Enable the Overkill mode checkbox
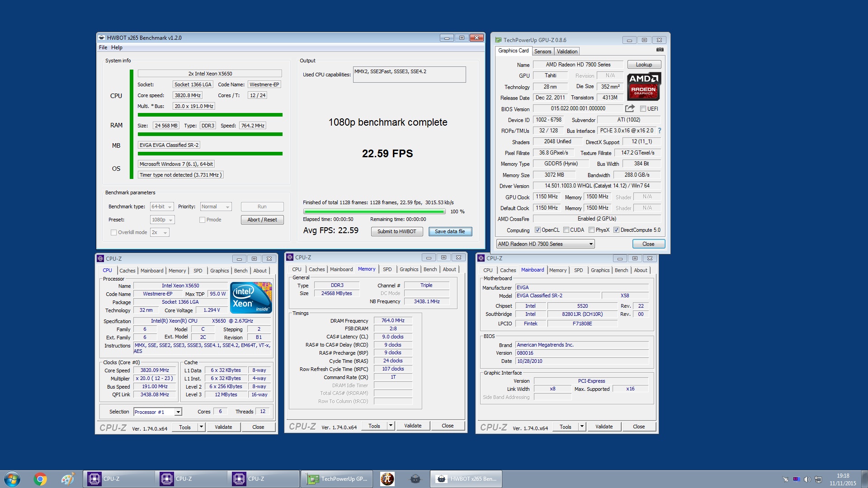Screen dimensions: 868x488 [113, 232]
